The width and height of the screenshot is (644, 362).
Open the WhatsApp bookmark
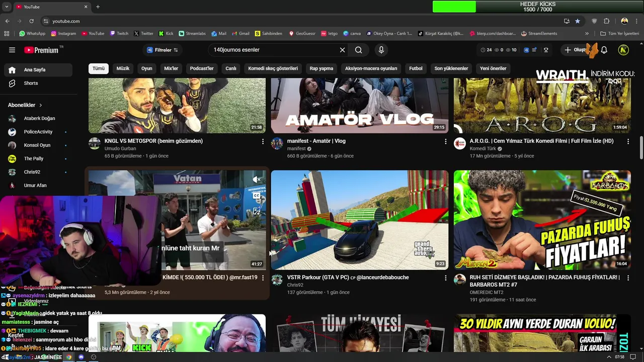point(32,33)
